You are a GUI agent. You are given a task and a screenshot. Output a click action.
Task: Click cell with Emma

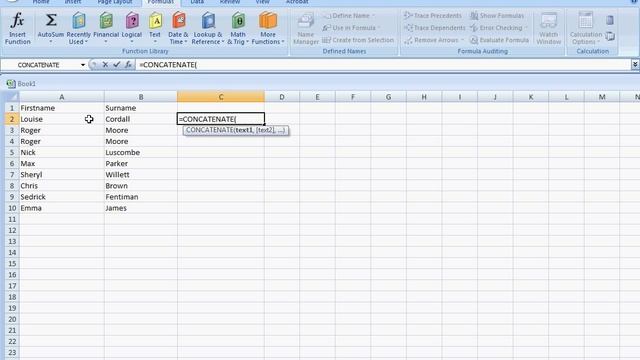click(x=62, y=208)
